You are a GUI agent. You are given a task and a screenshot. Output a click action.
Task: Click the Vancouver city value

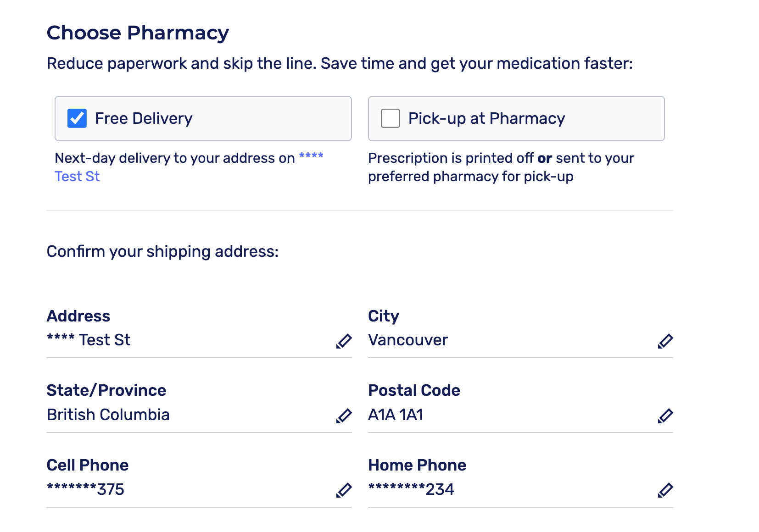(x=408, y=340)
